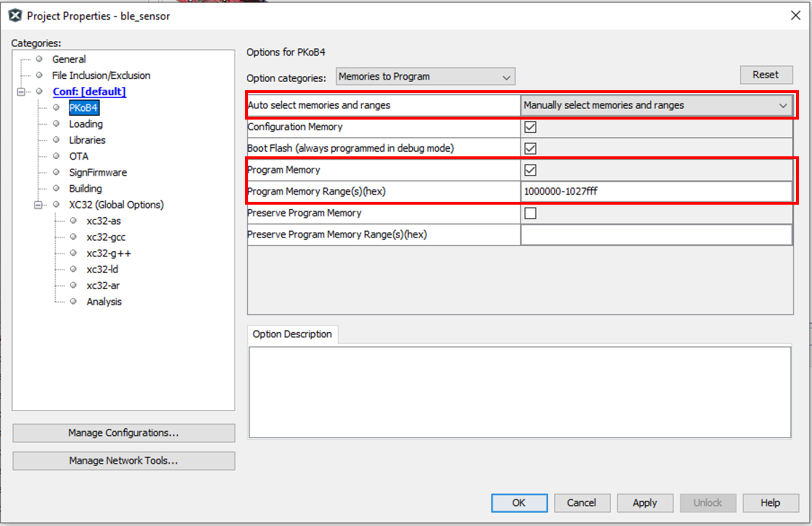
Task: Click the Apply button
Action: pyautogui.click(x=645, y=502)
